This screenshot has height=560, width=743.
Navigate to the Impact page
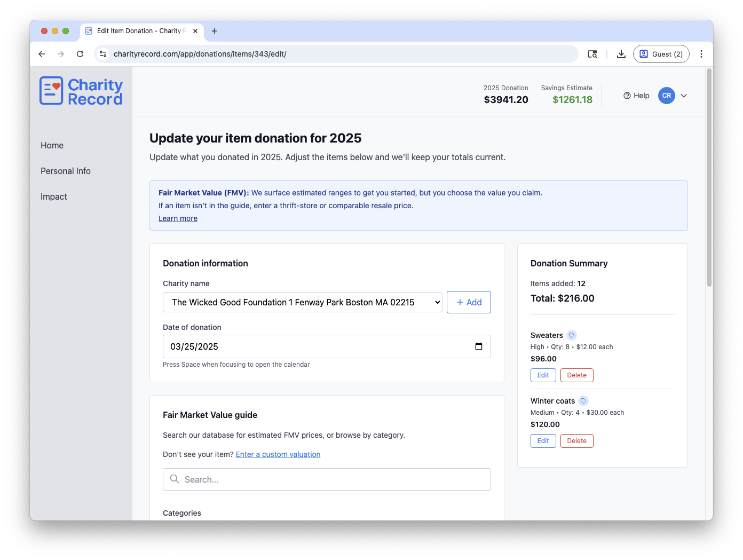coord(54,196)
